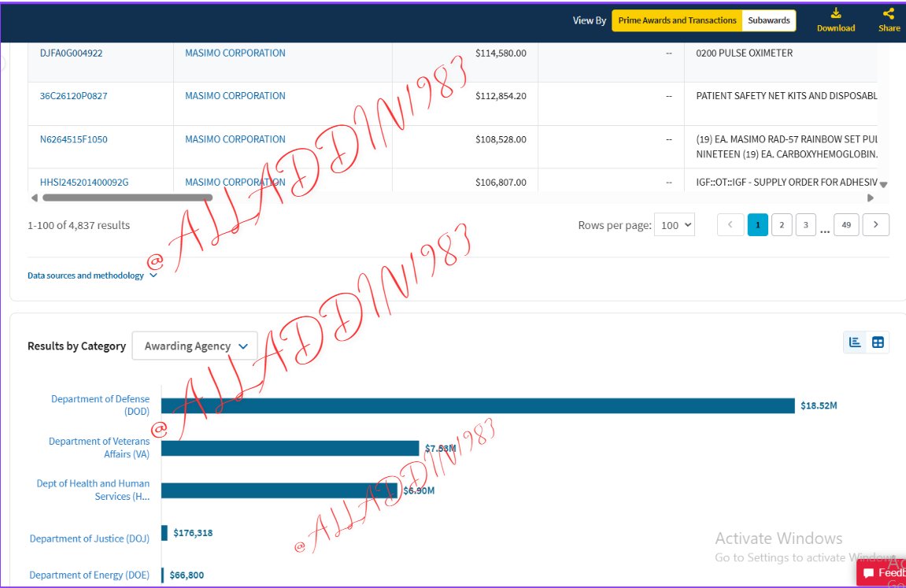Screen dimensions: 906x588
Task: Open Masimo Corporation link in N6264515F1050 row
Action: [x=235, y=139]
